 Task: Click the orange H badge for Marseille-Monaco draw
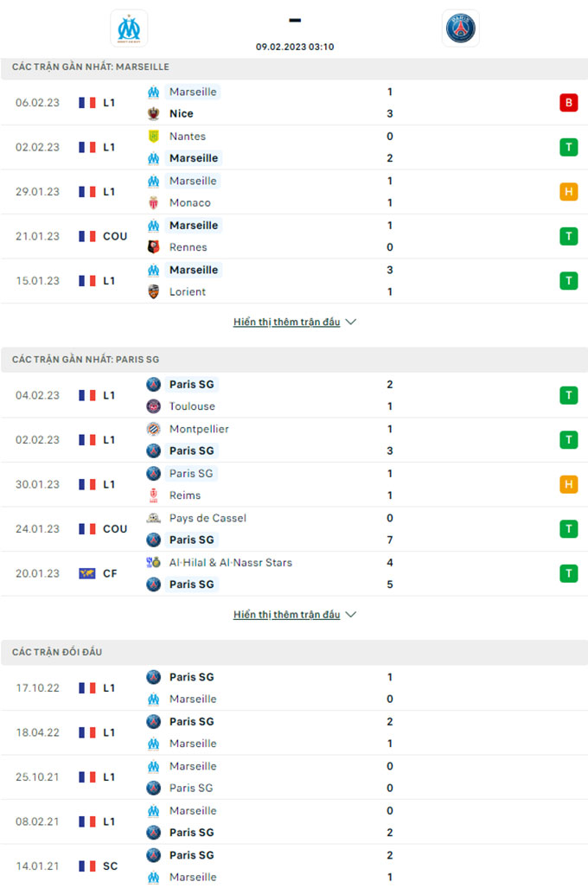(569, 191)
